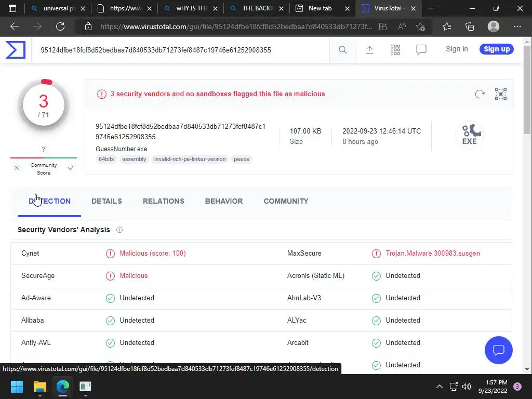Click the reanalyze file refresh icon
The image size is (532, 399).
tap(480, 94)
